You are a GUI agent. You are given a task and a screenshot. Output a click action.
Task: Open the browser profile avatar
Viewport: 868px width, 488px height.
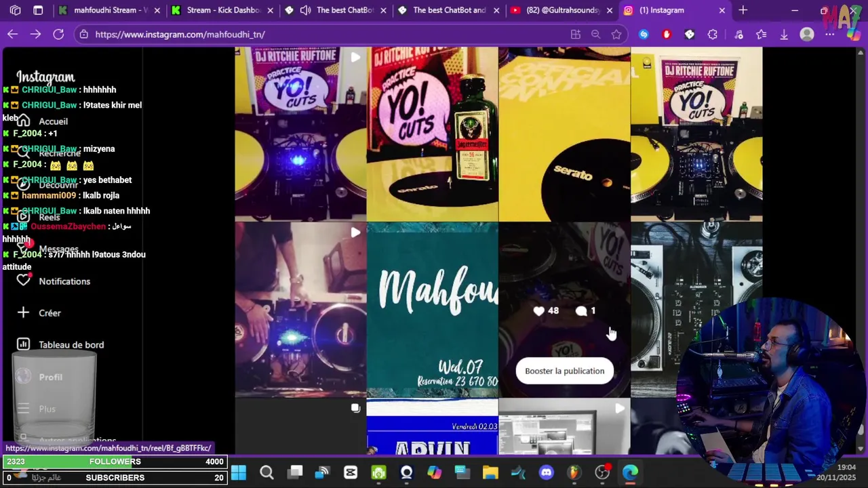coord(807,34)
